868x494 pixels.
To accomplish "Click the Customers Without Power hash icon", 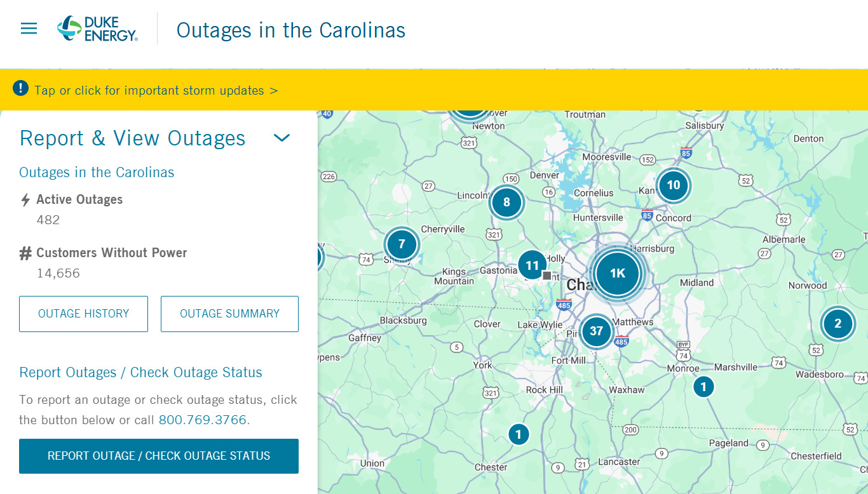I will (25, 254).
